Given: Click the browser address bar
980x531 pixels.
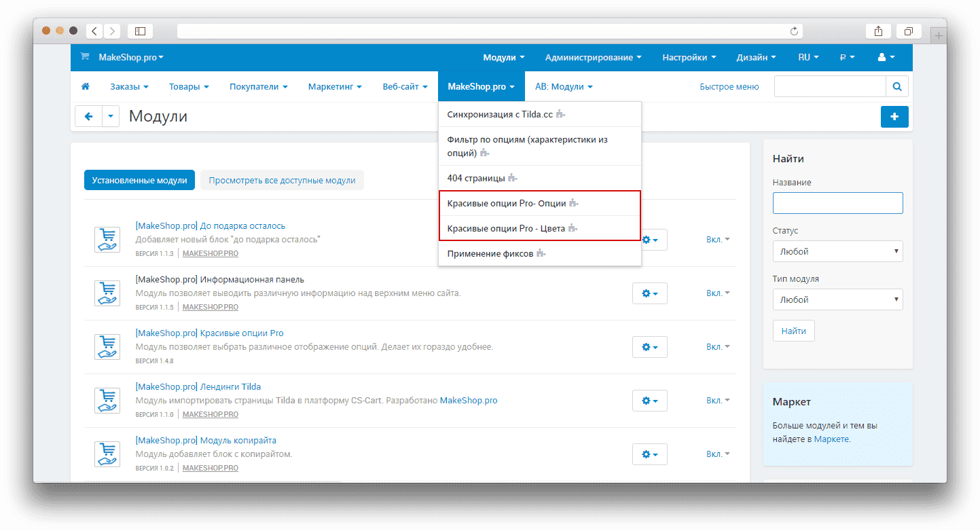Looking at the screenshot, I should pyautogui.click(x=490, y=31).
